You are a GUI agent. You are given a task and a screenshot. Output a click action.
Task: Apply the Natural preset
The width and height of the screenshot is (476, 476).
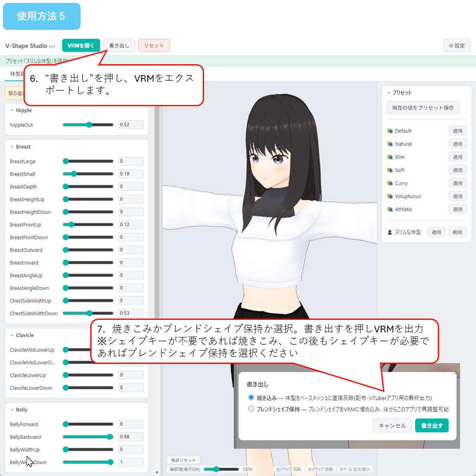[457, 144]
